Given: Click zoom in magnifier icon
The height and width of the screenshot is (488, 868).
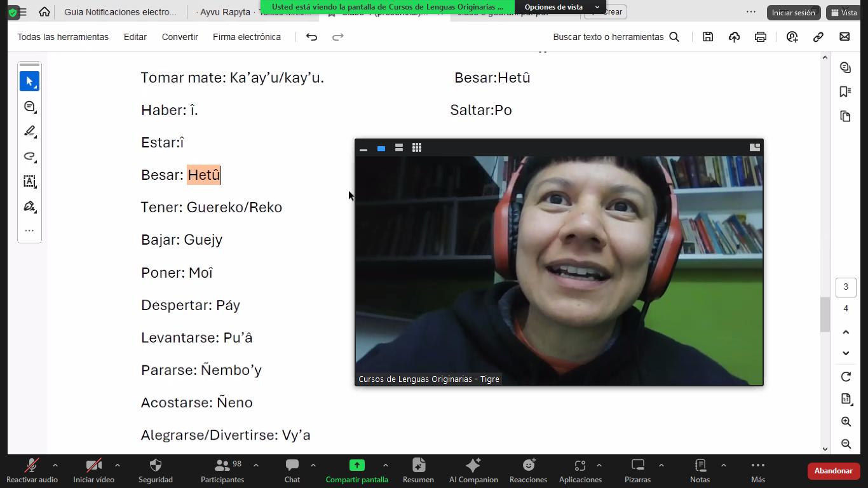Looking at the screenshot, I should pyautogui.click(x=846, y=422).
